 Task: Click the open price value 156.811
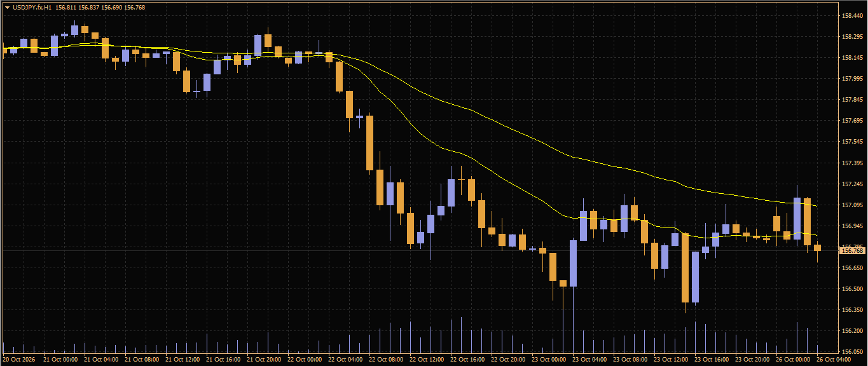pos(65,7)
